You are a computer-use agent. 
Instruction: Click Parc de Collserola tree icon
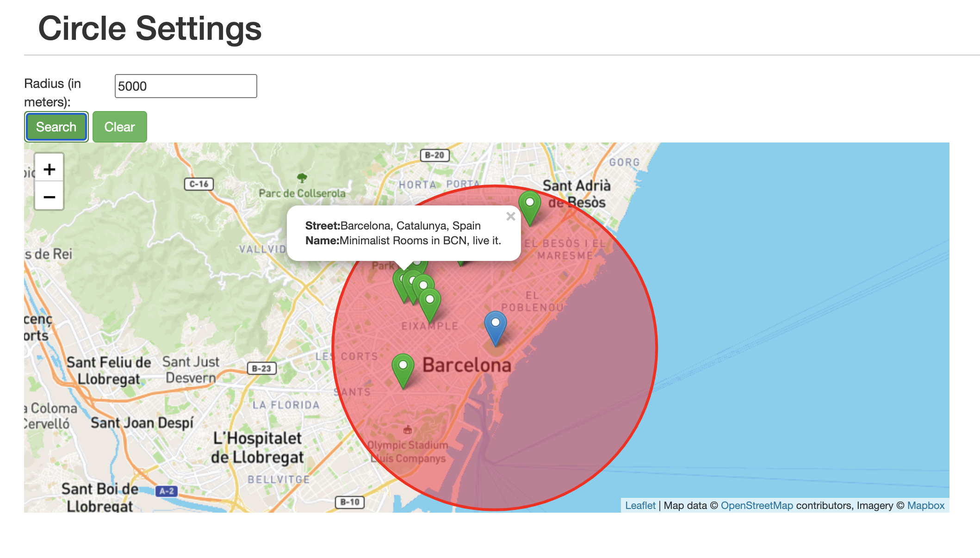pos(302,178)
